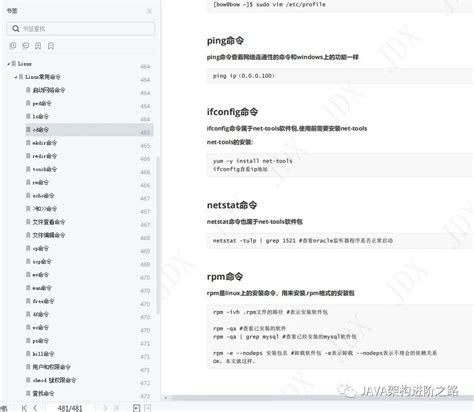This screenshot has width=474, height=412.
Task: Go to the first page
Action: 24,408
